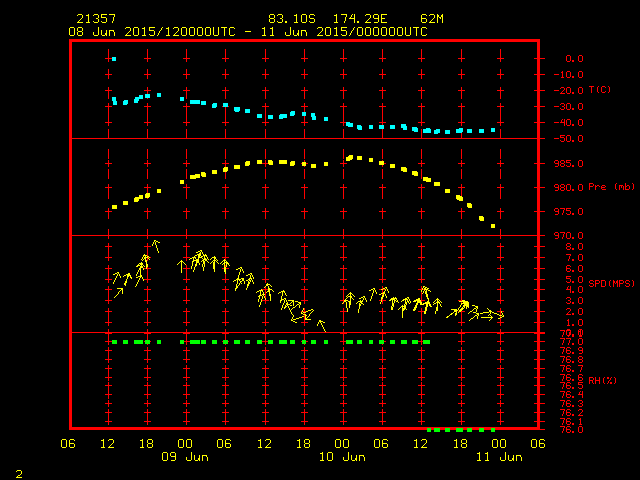Click the Pre (mb) pressure axis label
The width and height of the screenshot is (640, 480).
point(611,187)
